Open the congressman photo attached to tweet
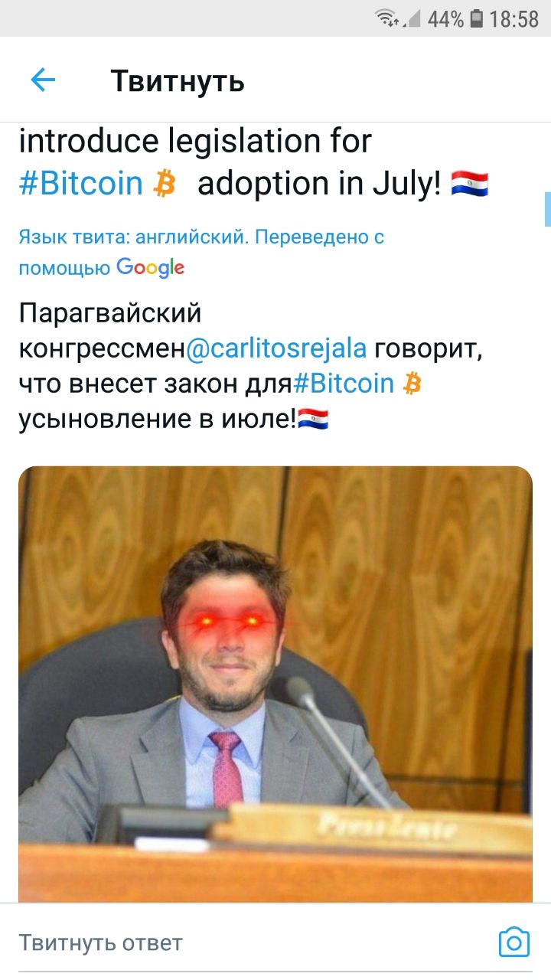The width and height of the screenshot is (551, 980). [x=275, y=684]
